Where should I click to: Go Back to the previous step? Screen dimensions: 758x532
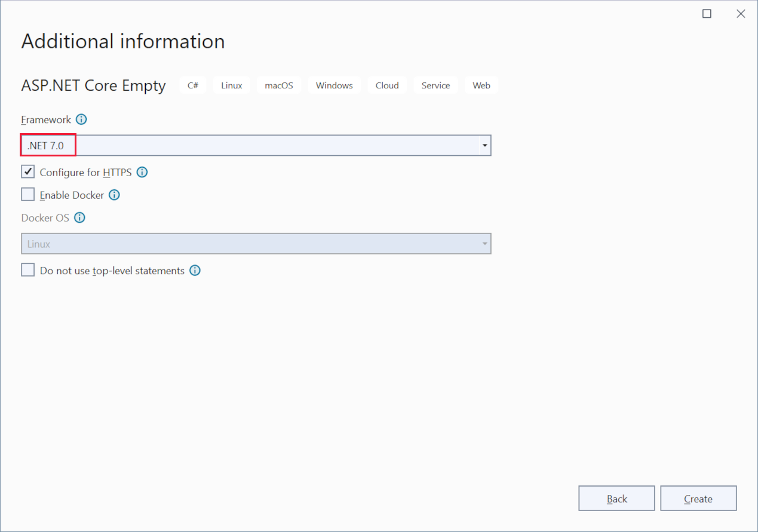pyautogui.click(x=616, y=499)
